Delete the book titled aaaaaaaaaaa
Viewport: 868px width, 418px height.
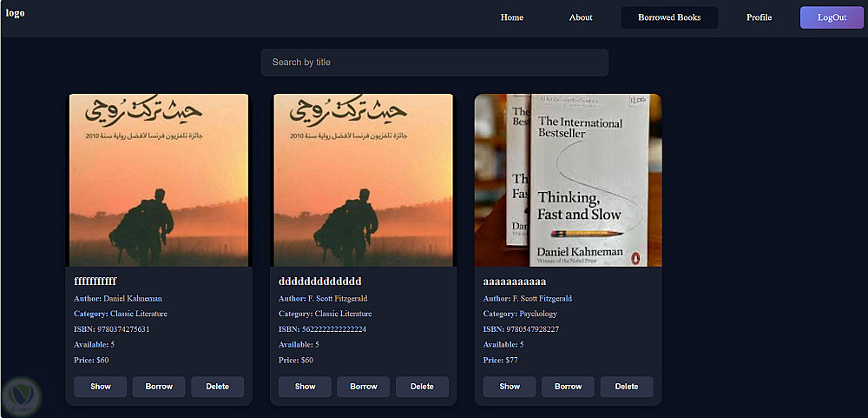click(x=627, y=387)
